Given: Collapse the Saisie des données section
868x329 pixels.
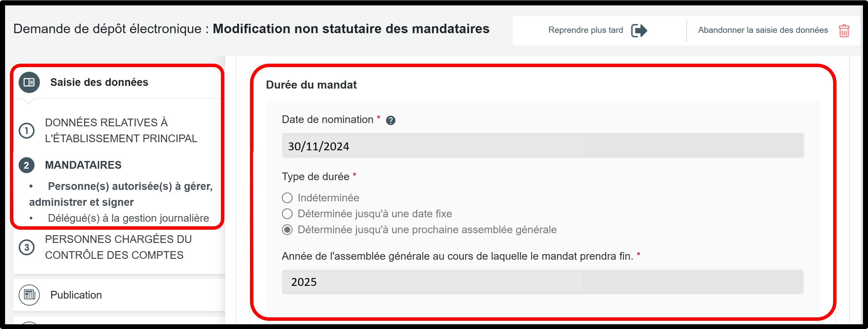Looking at the screenshot, I should pyautogui.click(x=99, y=83).
